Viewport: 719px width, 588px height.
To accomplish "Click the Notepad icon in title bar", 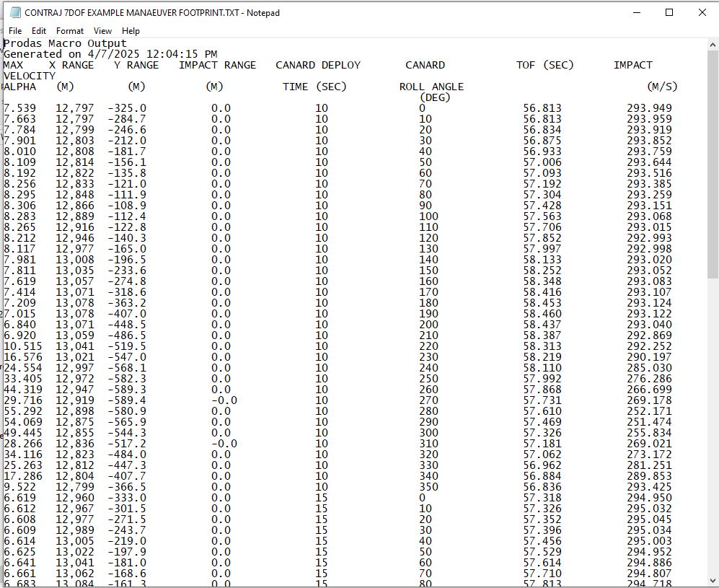I will click(x=15, y=12).
